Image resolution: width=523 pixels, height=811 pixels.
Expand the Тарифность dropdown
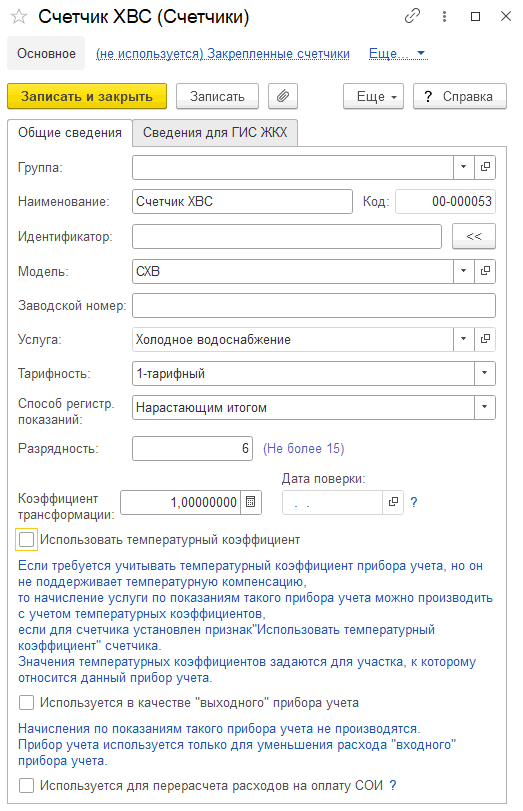485,373
